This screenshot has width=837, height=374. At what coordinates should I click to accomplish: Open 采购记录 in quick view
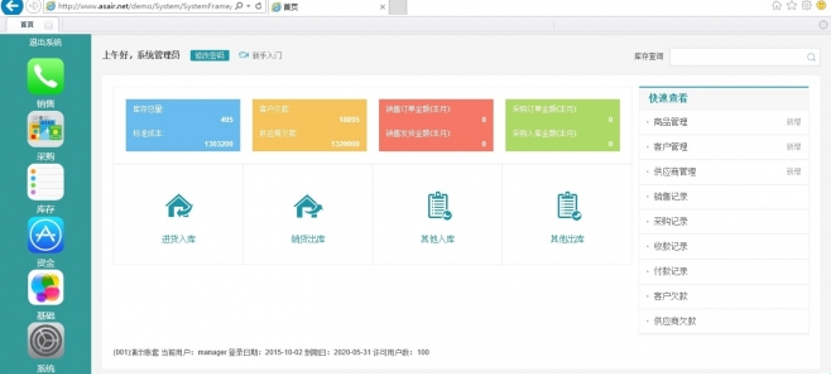[670, 221]
